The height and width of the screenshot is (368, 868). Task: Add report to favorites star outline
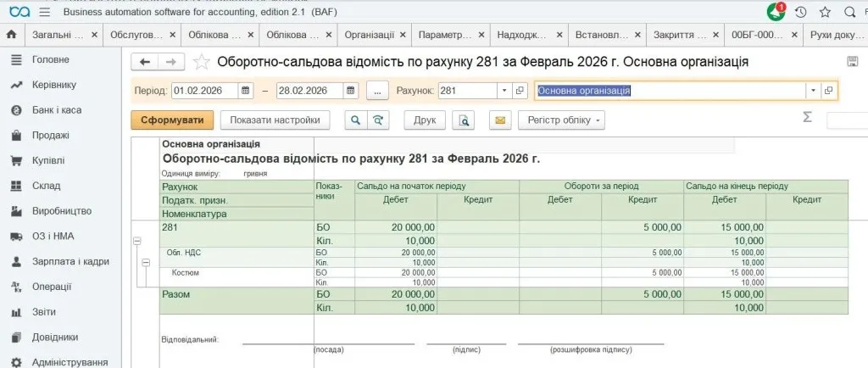(202, 62)
